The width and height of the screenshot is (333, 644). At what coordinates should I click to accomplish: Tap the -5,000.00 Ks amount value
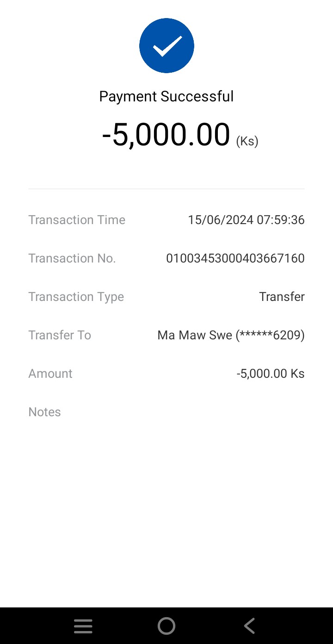[270, 374]
